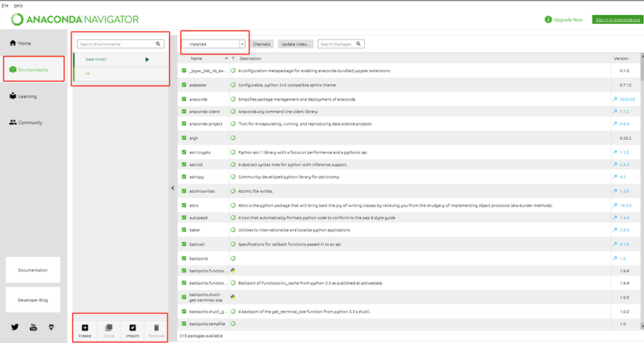Click the update arrow for anaconda-client 1.7.2

pyautogui.click(x=615, y=111)
